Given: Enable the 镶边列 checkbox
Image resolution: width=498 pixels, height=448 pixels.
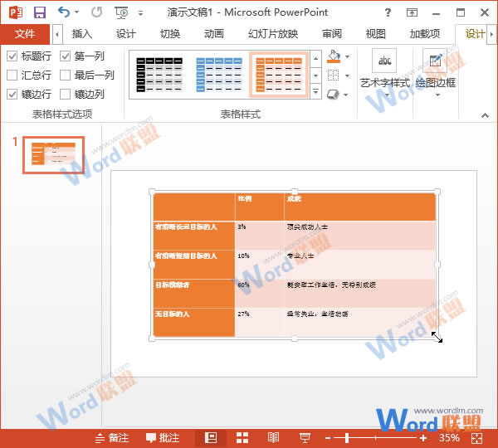Looking at the screenshot, I should [65, 95].
